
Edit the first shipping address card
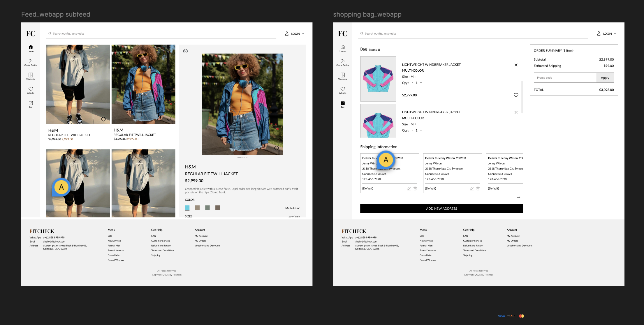(409, 188)
